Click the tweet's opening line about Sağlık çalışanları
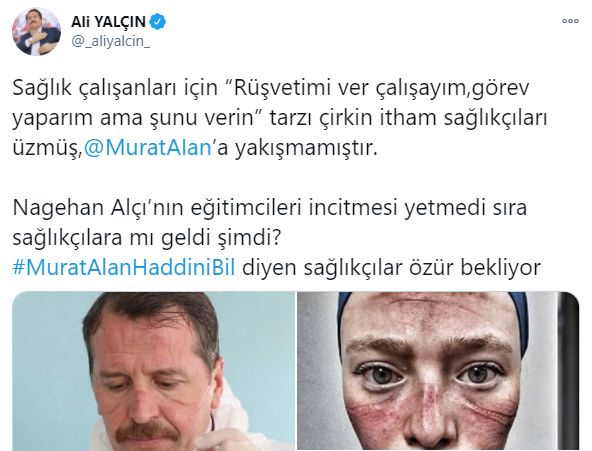592x451 pixels. [x=271, y=88]
